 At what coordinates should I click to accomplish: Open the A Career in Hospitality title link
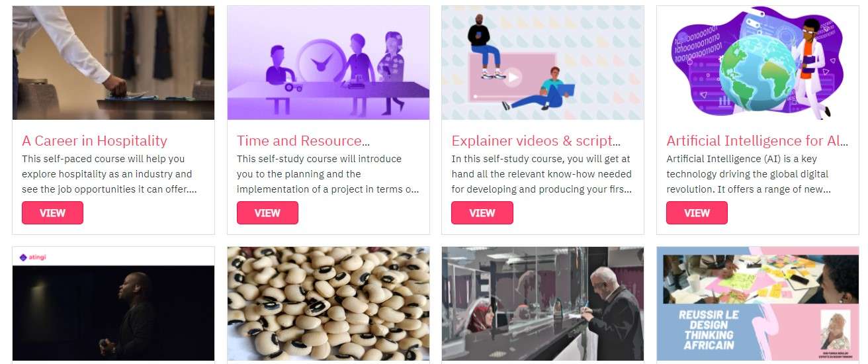(x=95, y=141)
